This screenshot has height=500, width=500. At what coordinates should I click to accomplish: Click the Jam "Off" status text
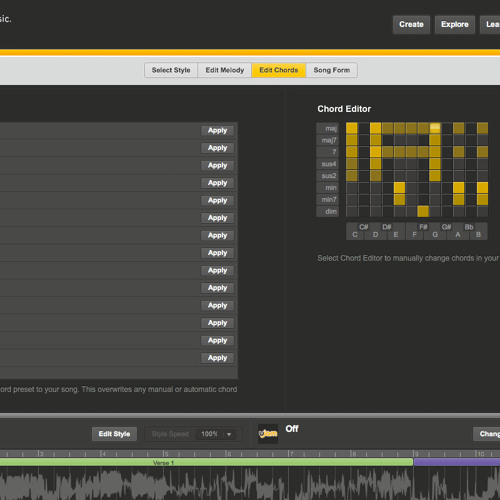292,429
